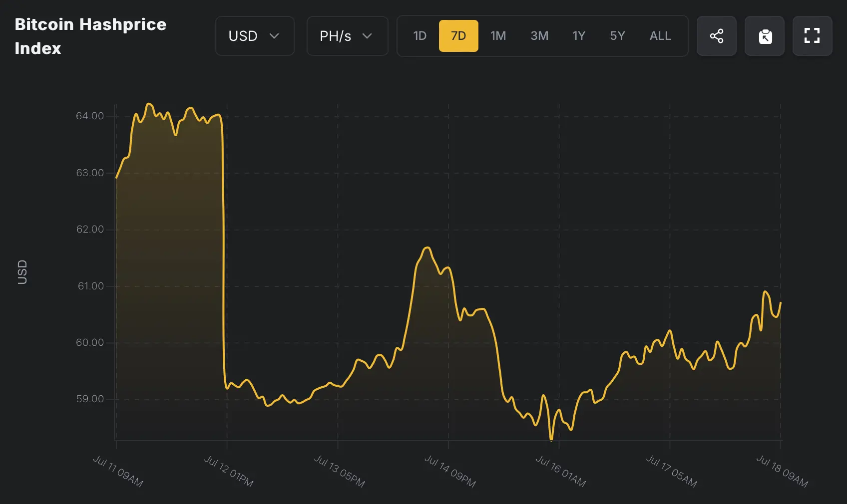847x504 pixels.
Task: Click the Jul 12 01PM axis label
Action: [229, 471]
